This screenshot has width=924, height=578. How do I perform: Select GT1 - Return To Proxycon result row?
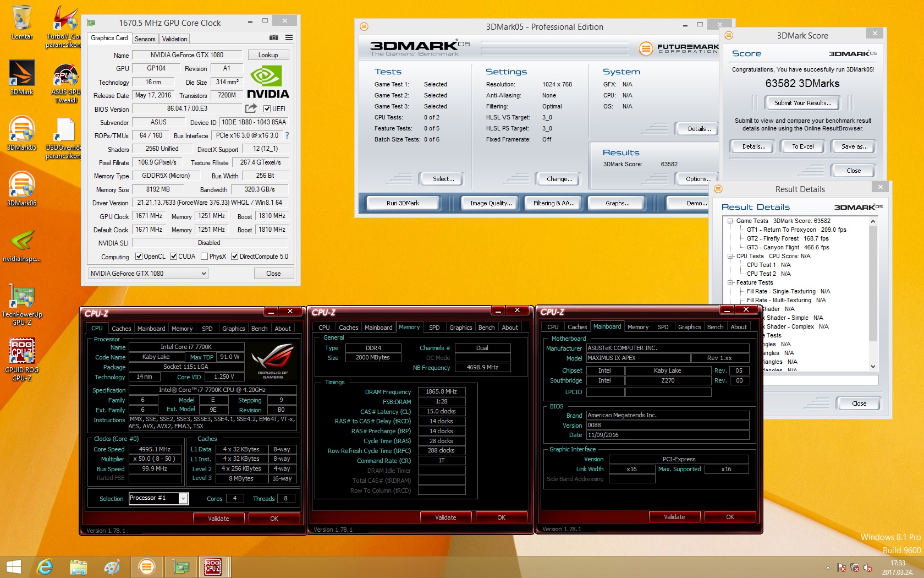796,230
